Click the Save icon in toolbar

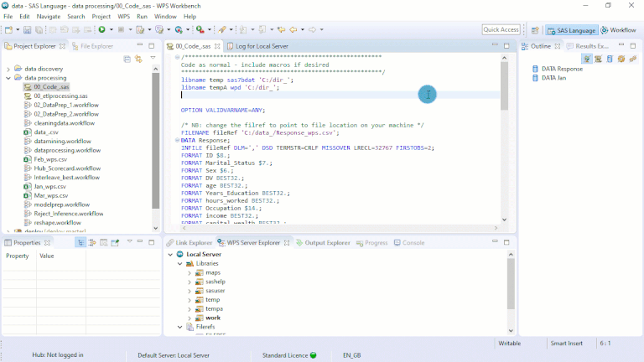pyautogui.click(x=28, y=29)
